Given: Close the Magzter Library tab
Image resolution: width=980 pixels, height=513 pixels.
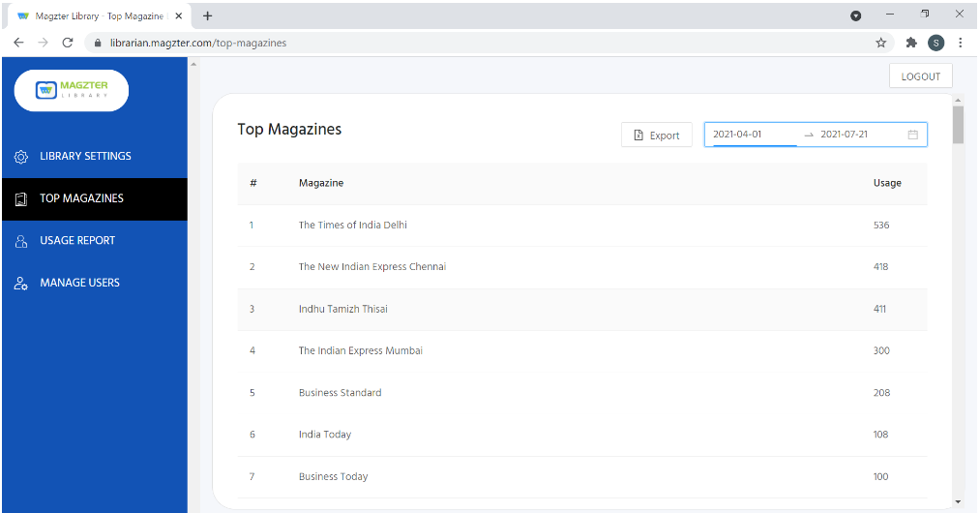Looking at the screenshot, I should click(179, 16).
